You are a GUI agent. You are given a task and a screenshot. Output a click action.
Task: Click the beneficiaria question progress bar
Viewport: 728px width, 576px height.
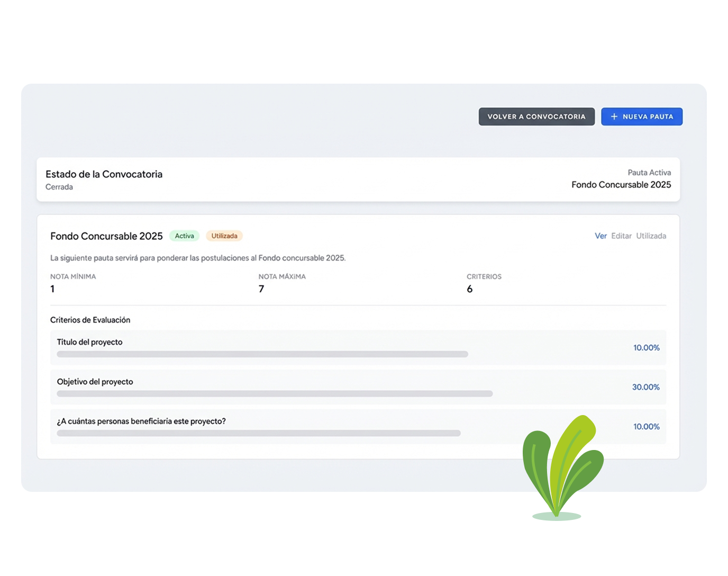pyautogui.click(x=258, y=433)
